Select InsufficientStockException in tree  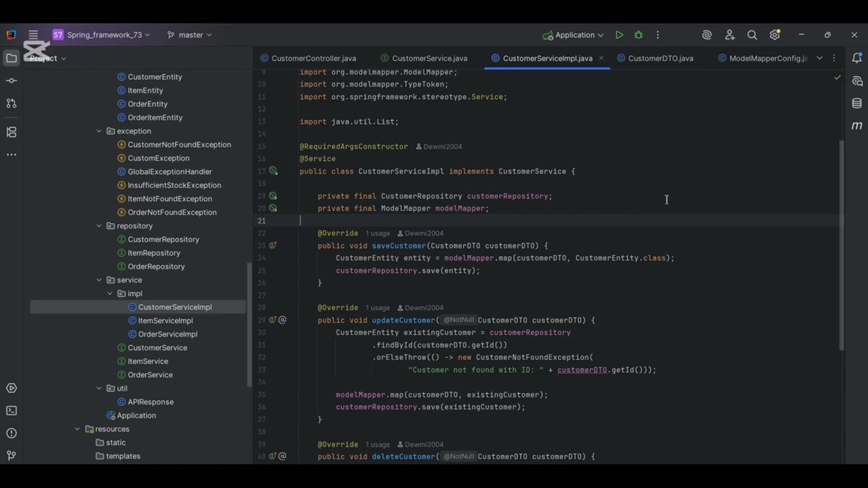pyautogui.click(x=174, y=185)
